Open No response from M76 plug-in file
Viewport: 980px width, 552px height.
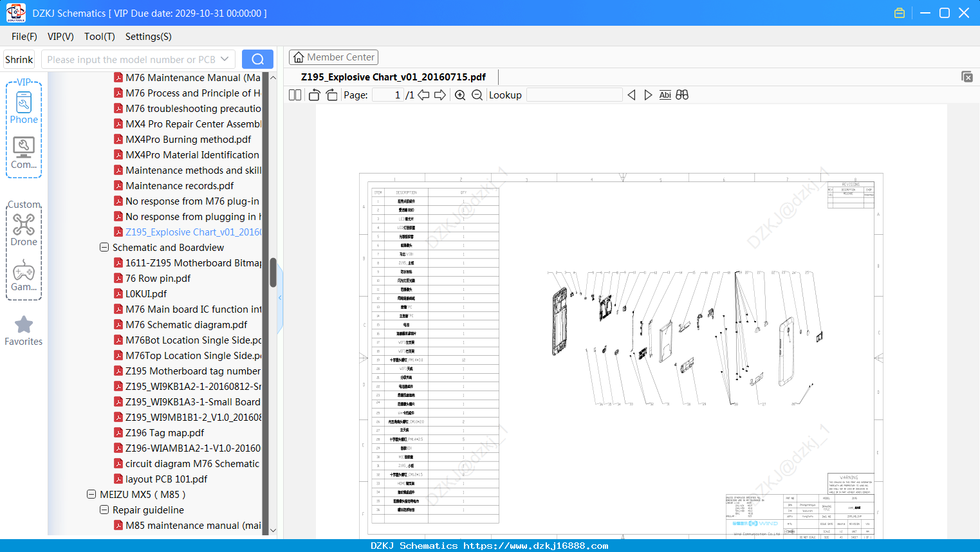pos(187,201)
